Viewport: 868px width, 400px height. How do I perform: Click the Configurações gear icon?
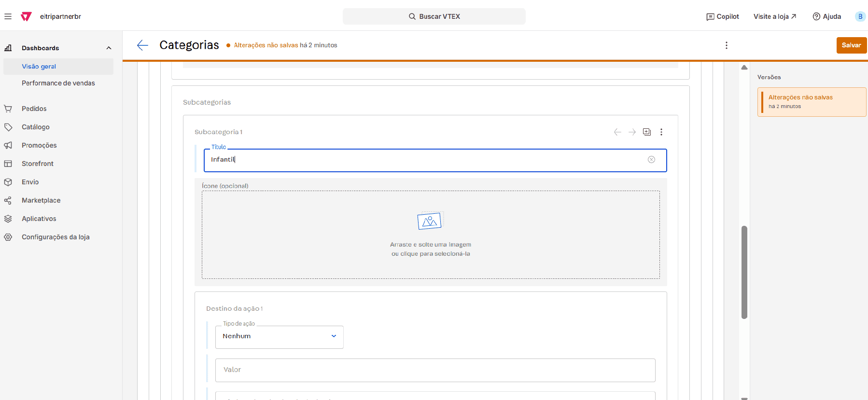pyautogui.click(x=8, y=237)
